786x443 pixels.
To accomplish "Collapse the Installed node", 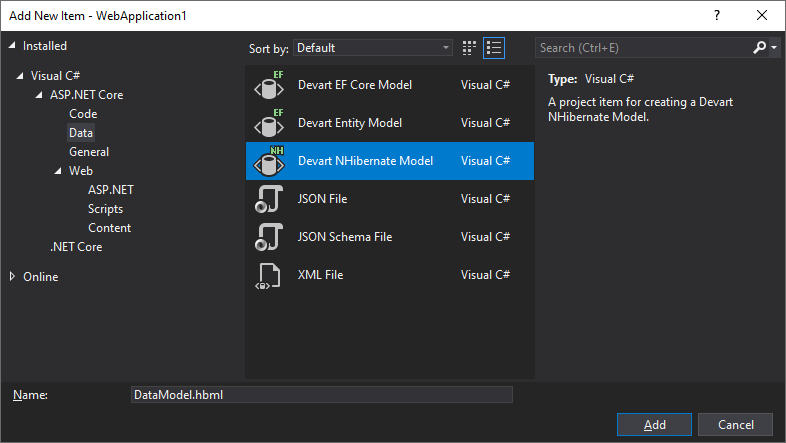I will point(12,46).
